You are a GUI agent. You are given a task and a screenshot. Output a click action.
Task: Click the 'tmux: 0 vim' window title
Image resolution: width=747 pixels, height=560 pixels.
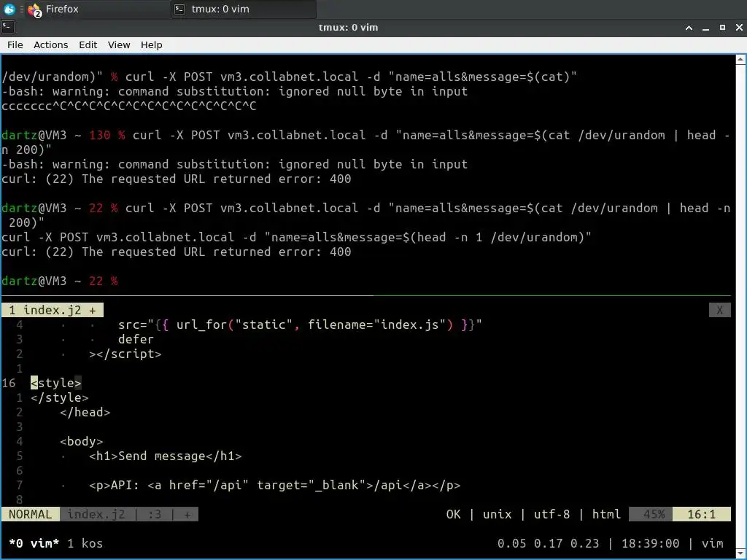tap(348, 28)
